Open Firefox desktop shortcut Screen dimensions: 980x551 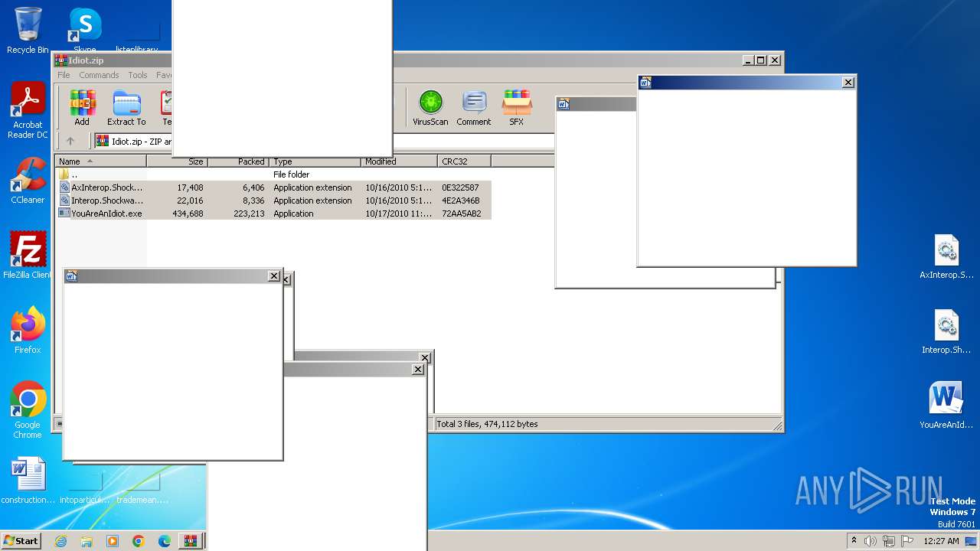pyautogui.click(x=28, y=331)
